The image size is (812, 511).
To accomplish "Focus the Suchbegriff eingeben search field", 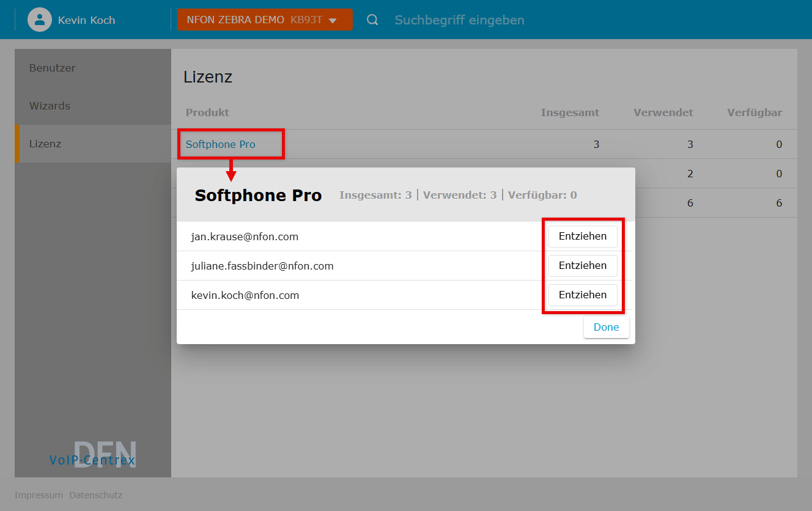I will coord(459,20).
